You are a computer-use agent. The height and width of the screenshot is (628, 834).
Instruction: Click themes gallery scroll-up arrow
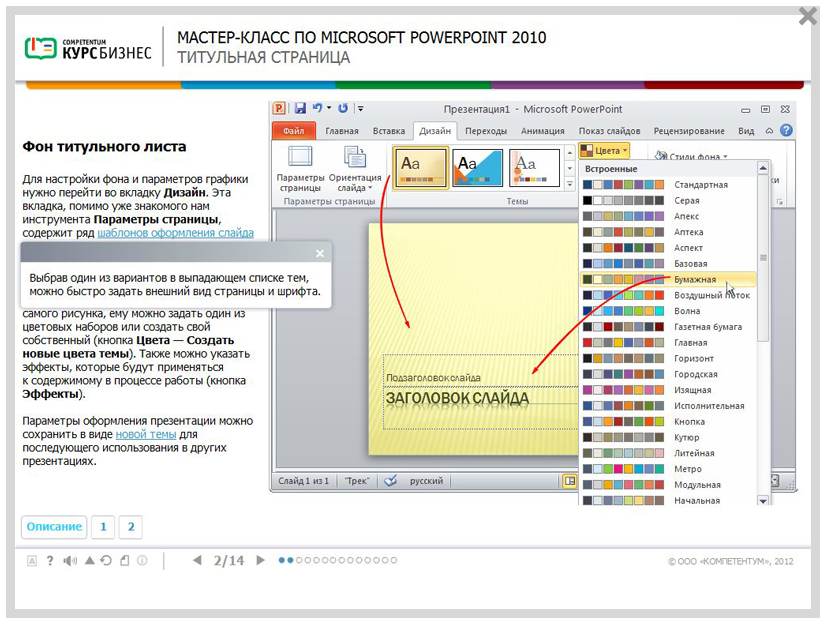[x=570, y=153]
